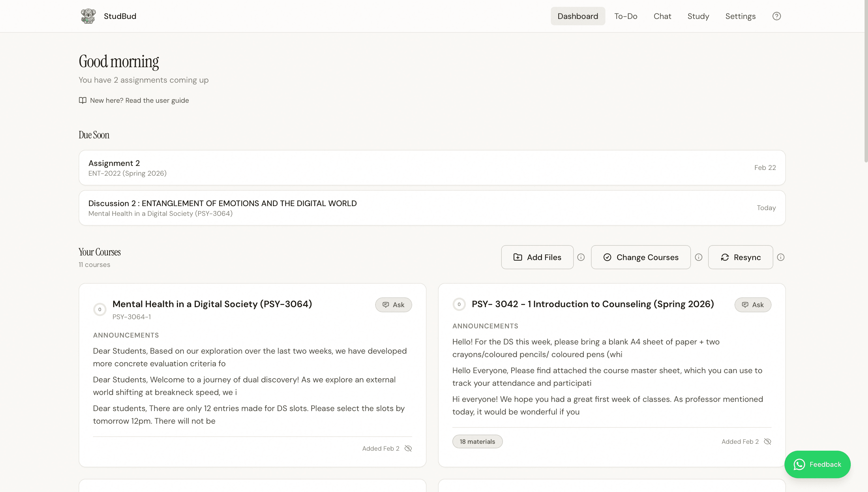Screen dimensions: 868x492
Task: Open the 18 materials badge
Action: (x=477, y=441)
